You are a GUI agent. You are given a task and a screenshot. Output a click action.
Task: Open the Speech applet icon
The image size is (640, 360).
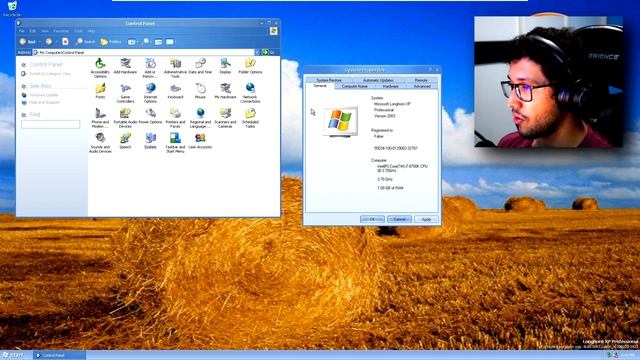coord(125,141)
